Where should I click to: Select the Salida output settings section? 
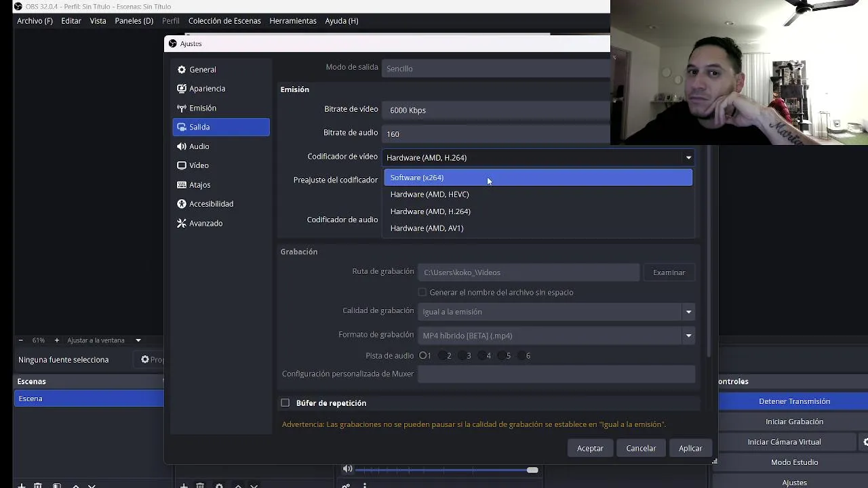(221, 127)
